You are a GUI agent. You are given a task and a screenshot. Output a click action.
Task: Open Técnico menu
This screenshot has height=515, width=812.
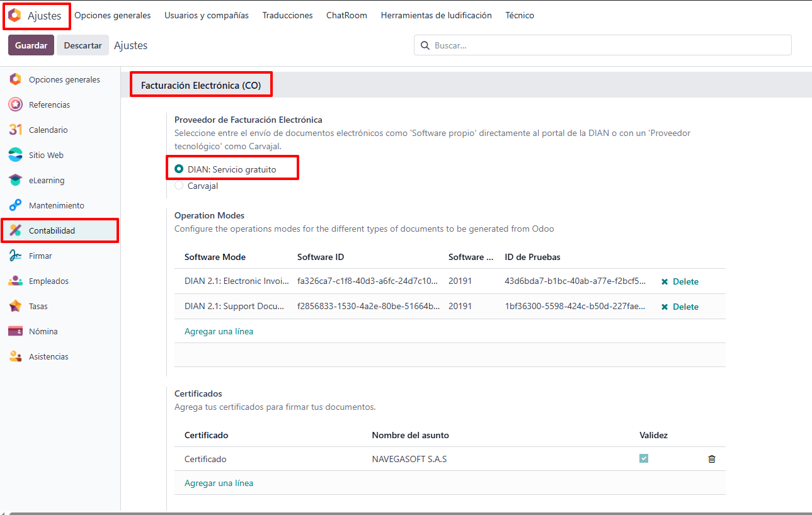520,16
